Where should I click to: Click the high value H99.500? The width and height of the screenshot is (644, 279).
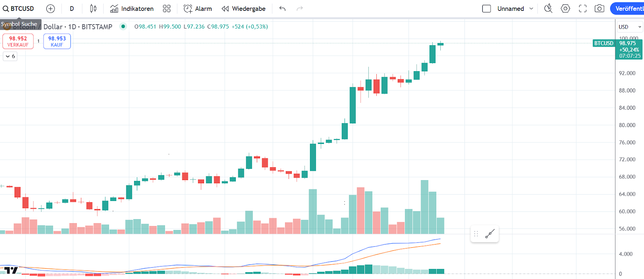[170, 27]
